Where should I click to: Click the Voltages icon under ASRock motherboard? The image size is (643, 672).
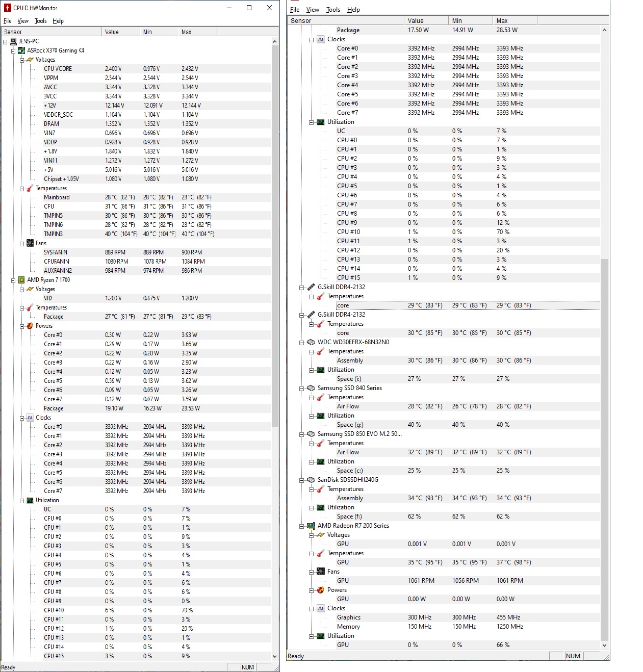pos(30,60)
